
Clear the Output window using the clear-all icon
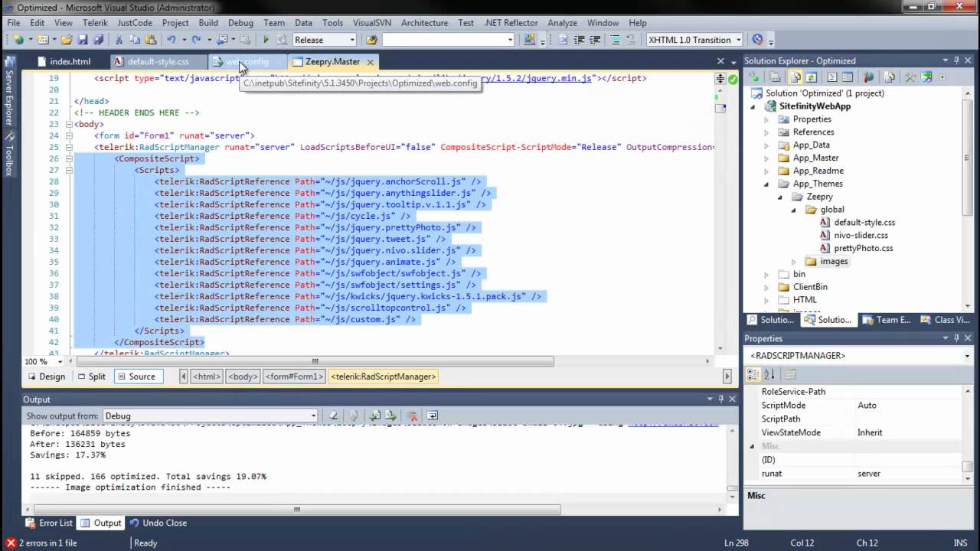point(413,416)
